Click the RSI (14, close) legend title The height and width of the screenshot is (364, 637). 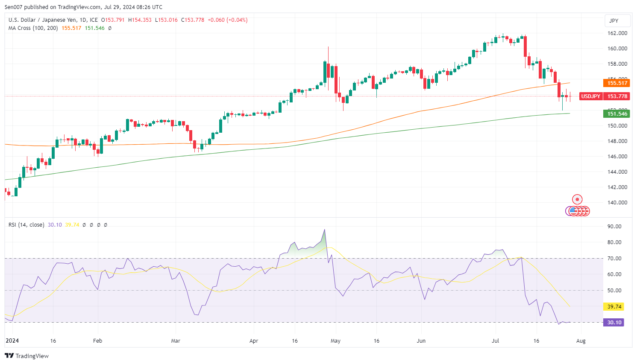pyautogui.click(x=26, y=224)
